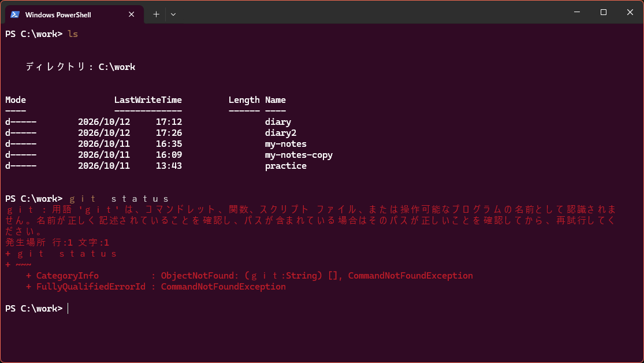Click the last 'PS C:\work>' prompt input
Screen dimensions: 644x363
point(68,308)
